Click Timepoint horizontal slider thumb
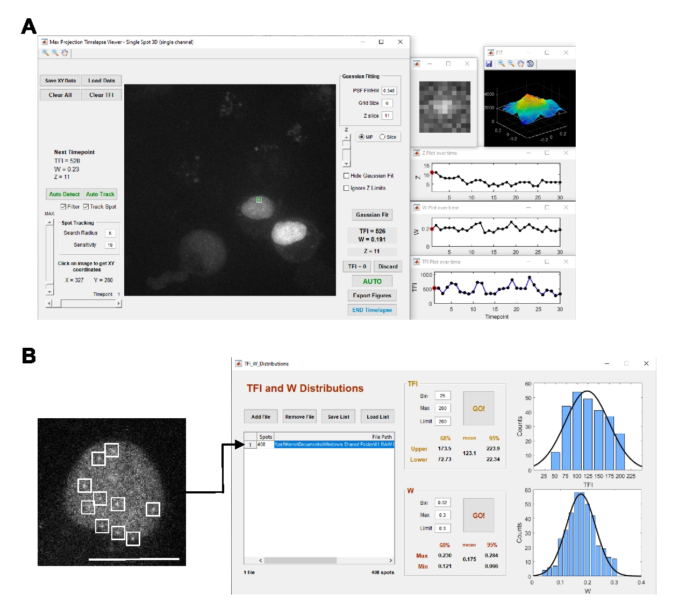Viewport: 679px width, 616px height. pyautogui.click(x=57, y=303)
